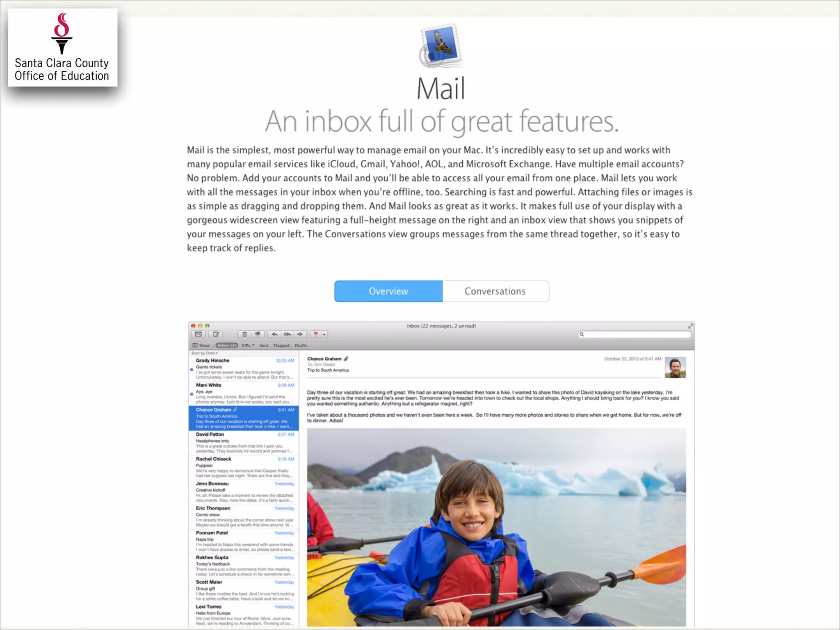This screenshot has width=840, height=630.
Task: Open the Drafts mailbox in favorites bar
Action: click(x=301, y=345)
